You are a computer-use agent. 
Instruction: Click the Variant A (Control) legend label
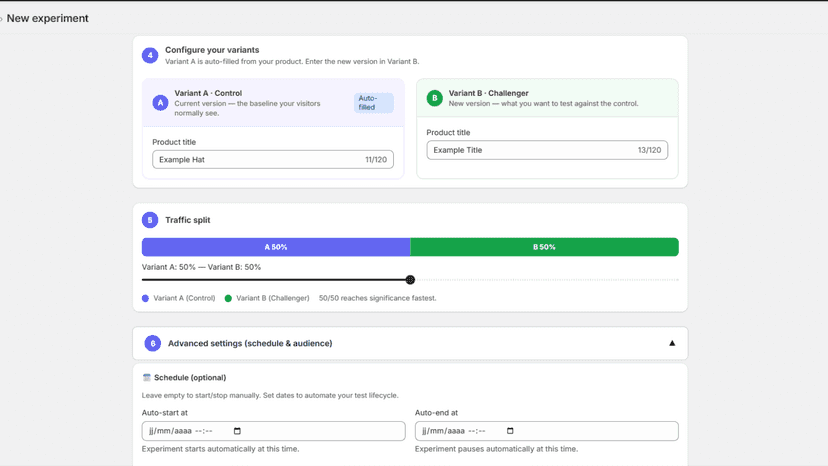pyautogui.click(x=184, y=298)
